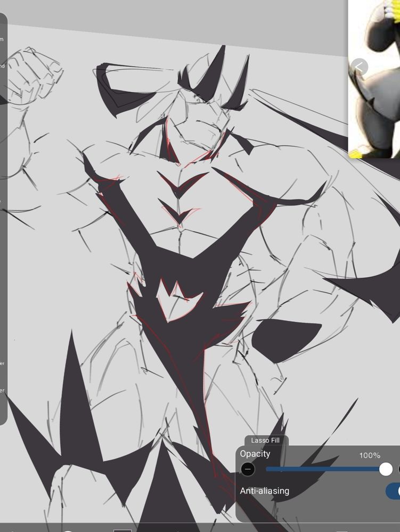Click the Opacity label
The width and height of the screenshot is (400, 532).
pyautogui.click(x=255, y=454)
